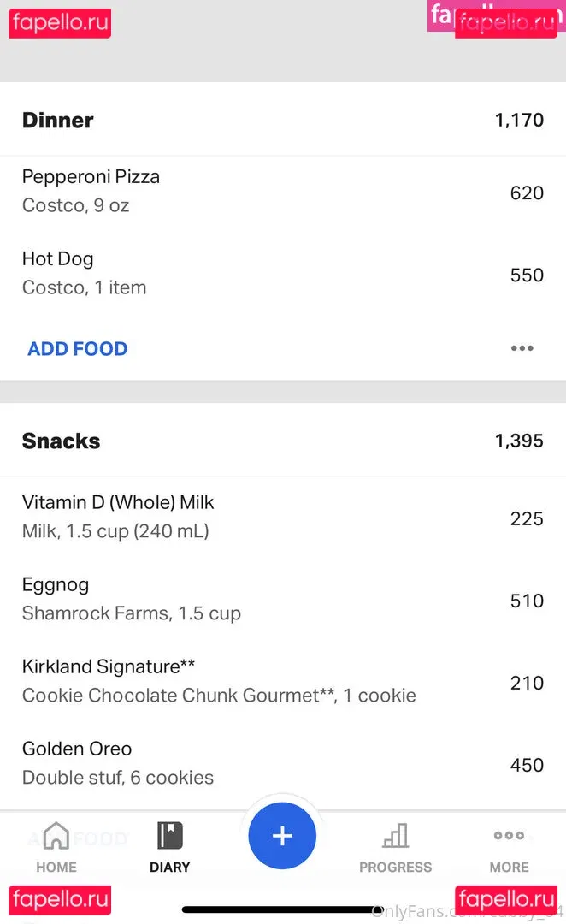Open the Progress bar chart icon
The image size is (566, 924).
tap(395, 835)
